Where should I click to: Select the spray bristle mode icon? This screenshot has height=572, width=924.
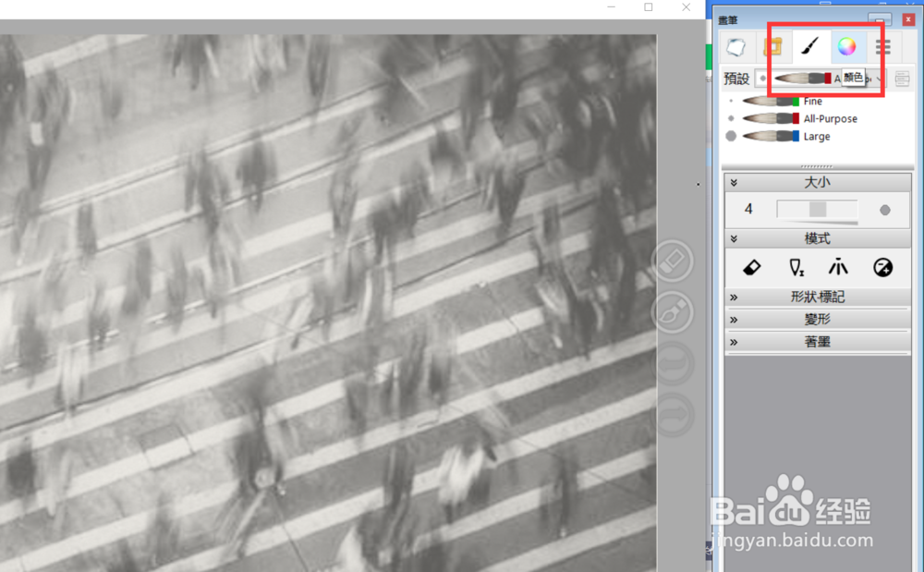pyautogui.click(x=839, y=267)
